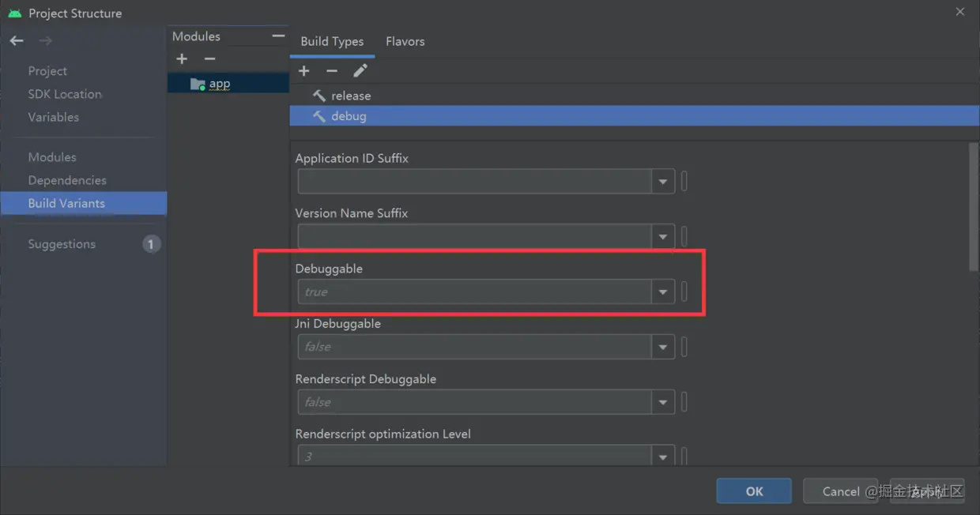The image size is (980, 515).
Task: Open the Variables section
Action: (x=54, y=117)
